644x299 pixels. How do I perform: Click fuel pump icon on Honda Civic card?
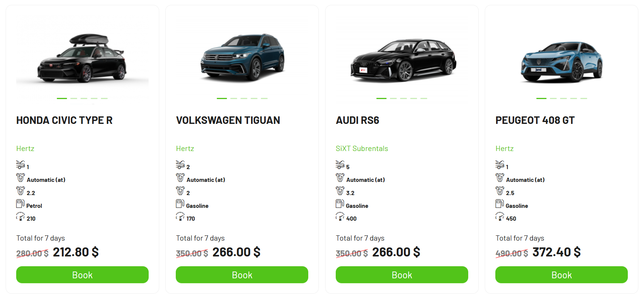pos(20,204)
